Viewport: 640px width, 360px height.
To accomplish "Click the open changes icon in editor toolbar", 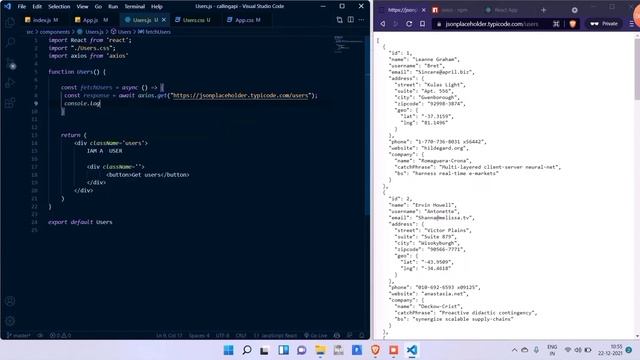I will point(339,20).
